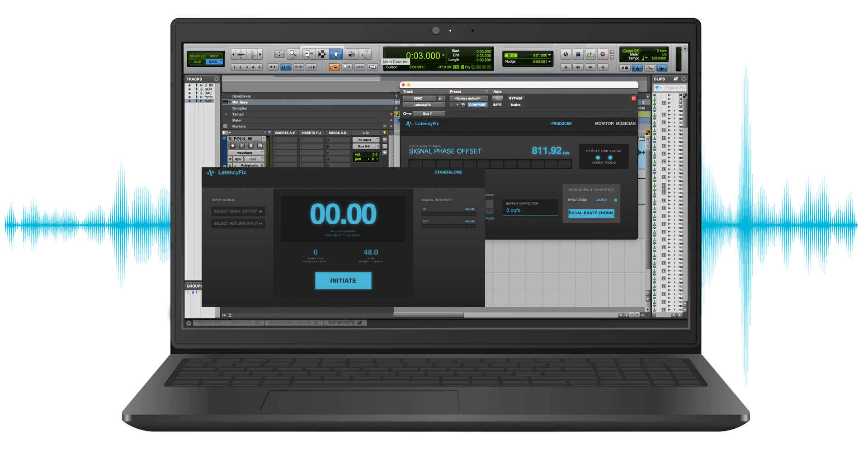
Task: Record-enable the D_FOLK_80 track
Action: click(x=233, y=146)
